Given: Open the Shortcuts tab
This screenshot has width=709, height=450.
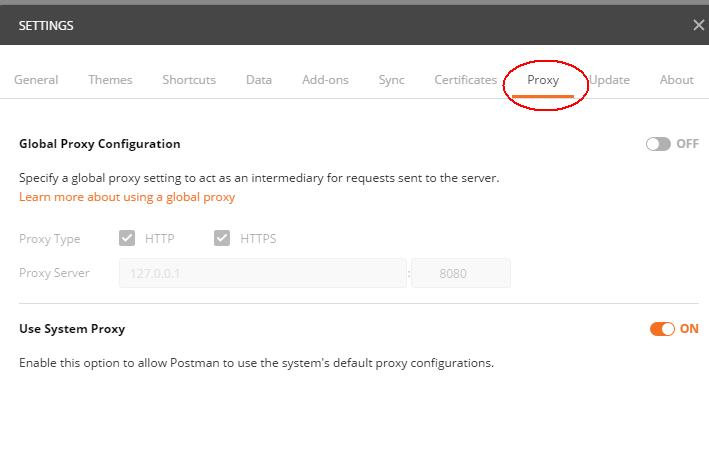Looking at the screenshot, I should point(189,80).
